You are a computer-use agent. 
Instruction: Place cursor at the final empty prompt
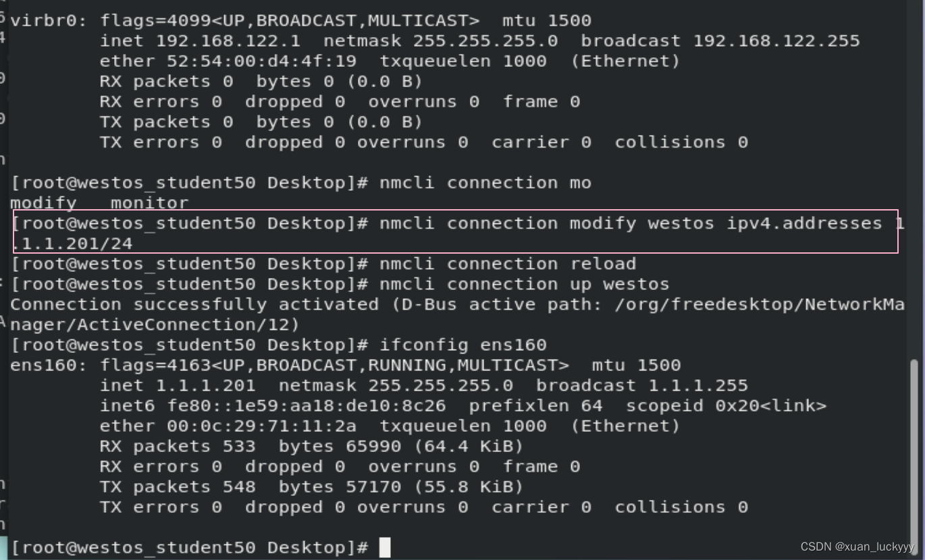[385, 547]
